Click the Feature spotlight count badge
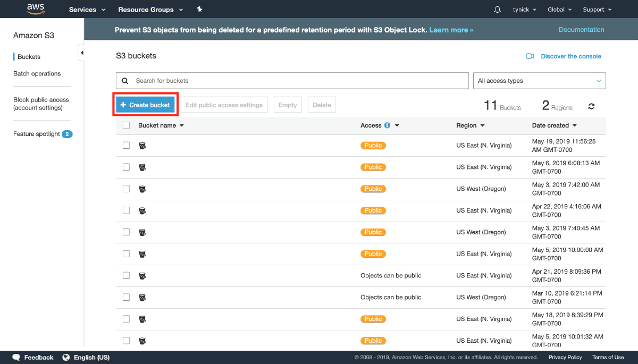 click(x=67, y=134)
